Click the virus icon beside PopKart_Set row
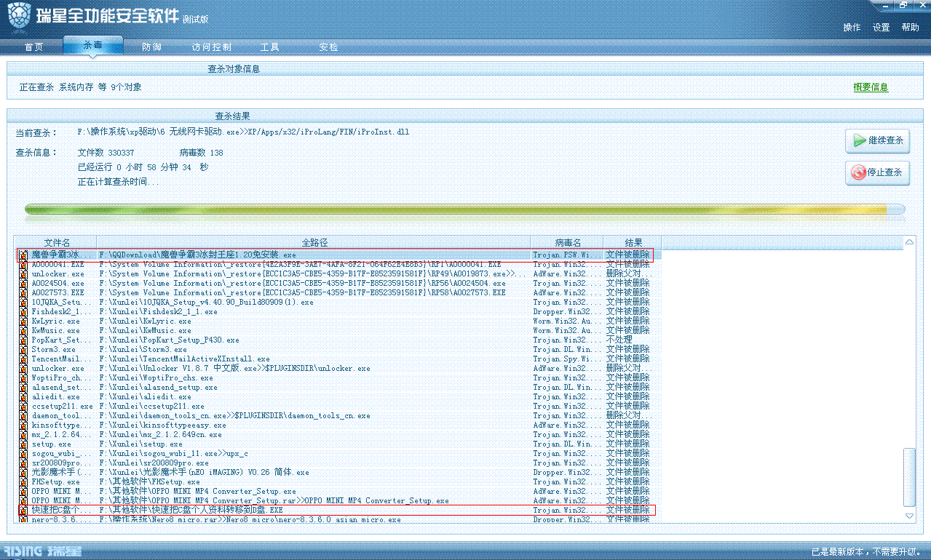 coord(23,340)
